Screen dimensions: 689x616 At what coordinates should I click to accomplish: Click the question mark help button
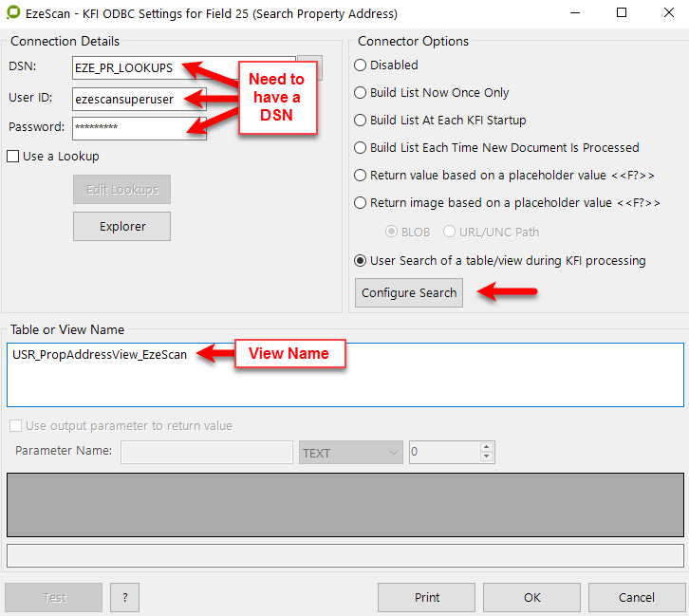pyautogui.click(x=124, y=597)
